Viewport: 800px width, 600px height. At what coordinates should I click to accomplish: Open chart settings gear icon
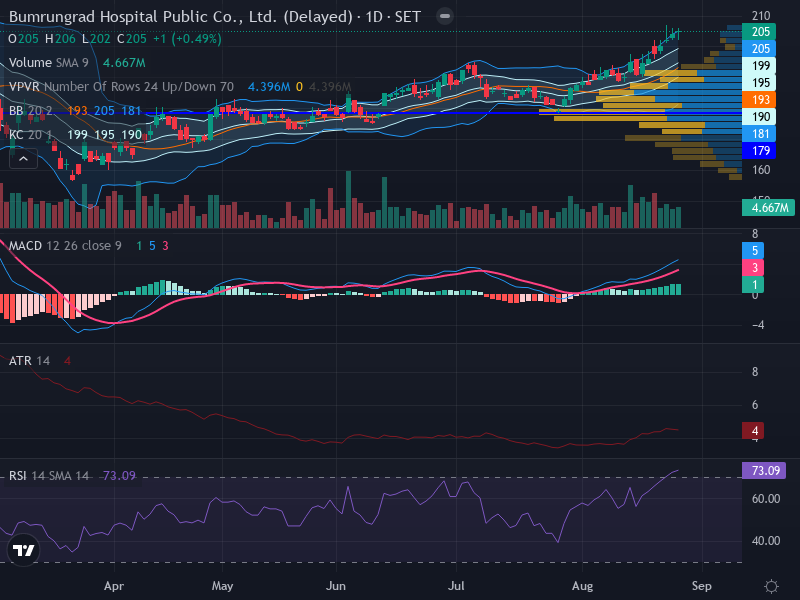771,586
